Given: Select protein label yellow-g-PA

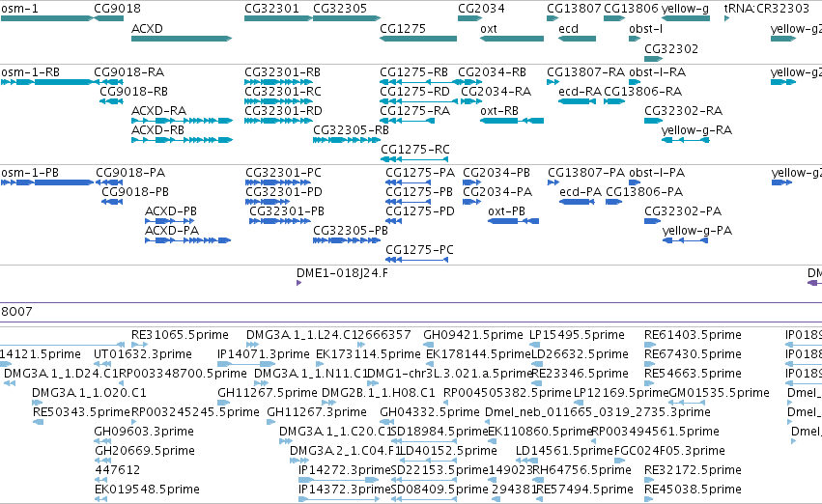Looking at the screenshot, I should click(696, 231).
